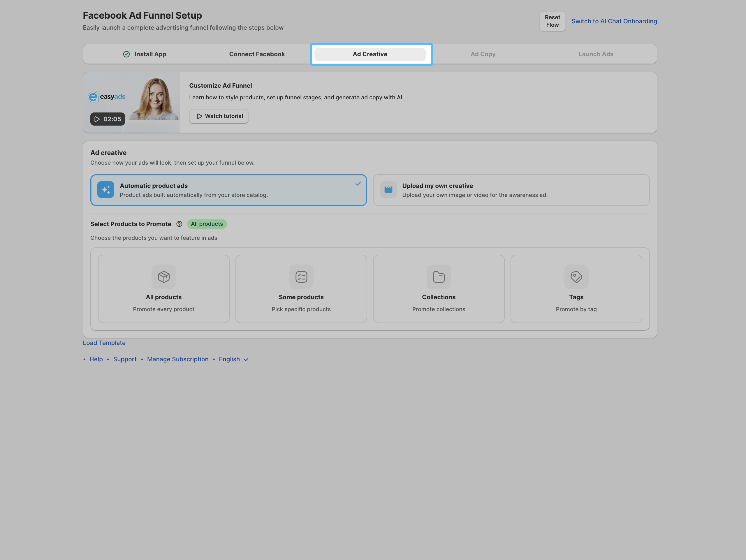
Task: Click 'Choose how your ads will look' text
Action: click(172, 163)
